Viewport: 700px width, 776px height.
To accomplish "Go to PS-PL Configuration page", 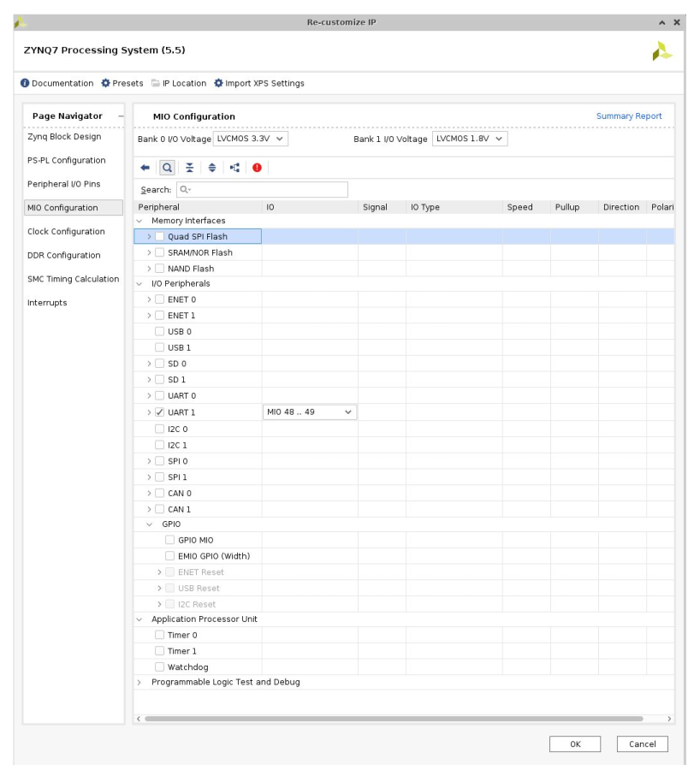I will tap(67, 160).
